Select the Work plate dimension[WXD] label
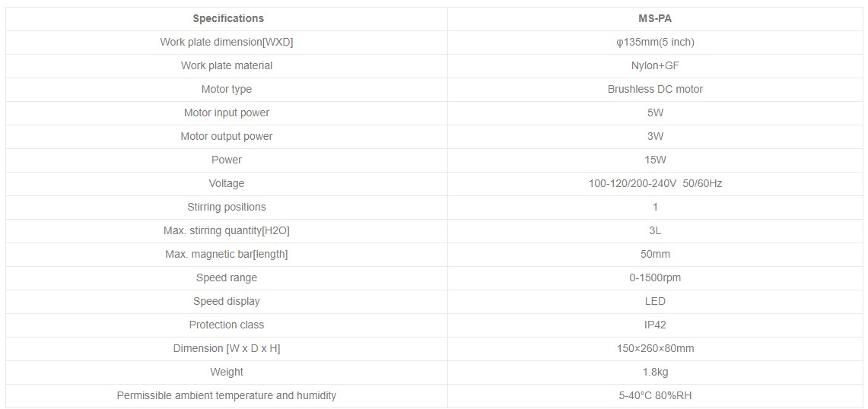The image size is (868, 409). pos(227,42)
